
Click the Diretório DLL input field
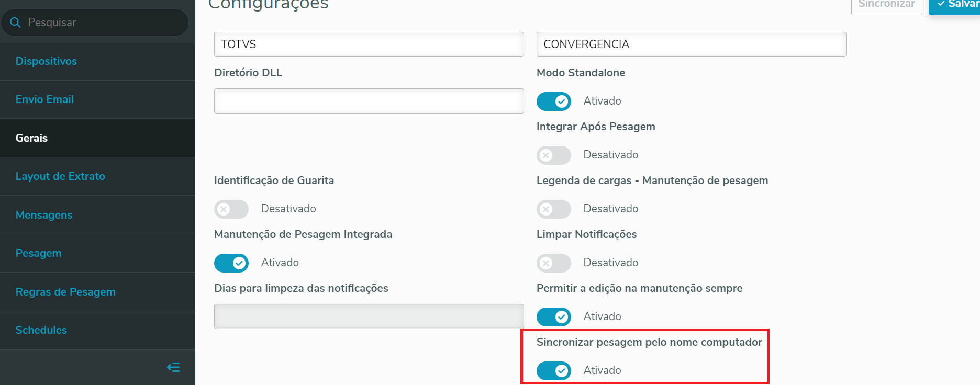click(x=369, y=101)
